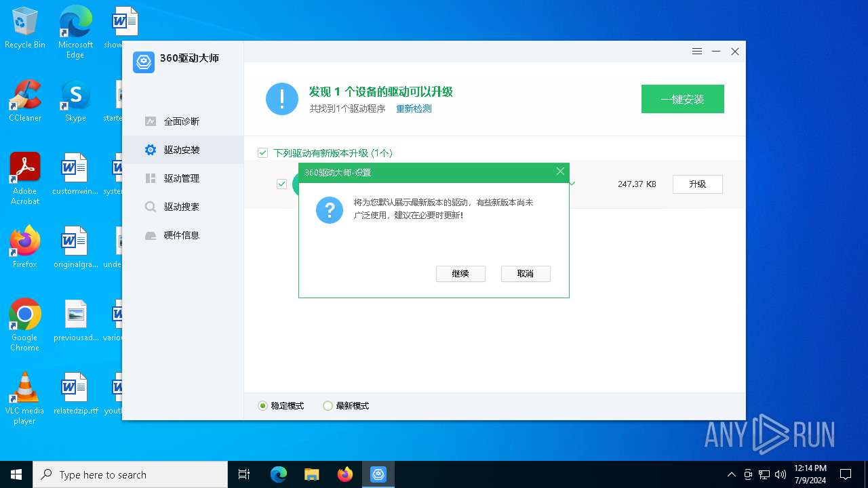868x488 pixels.
Task: Go to 驱动搜索 in the sidebar
Action: click(x=182, y=207)
